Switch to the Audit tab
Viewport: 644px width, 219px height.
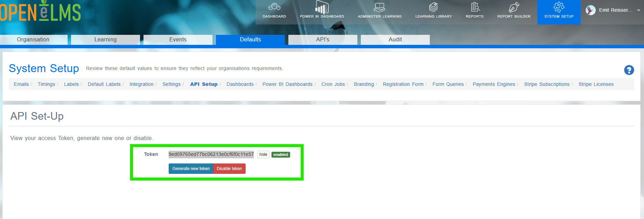pyautogui.click(x=395, y=40)
